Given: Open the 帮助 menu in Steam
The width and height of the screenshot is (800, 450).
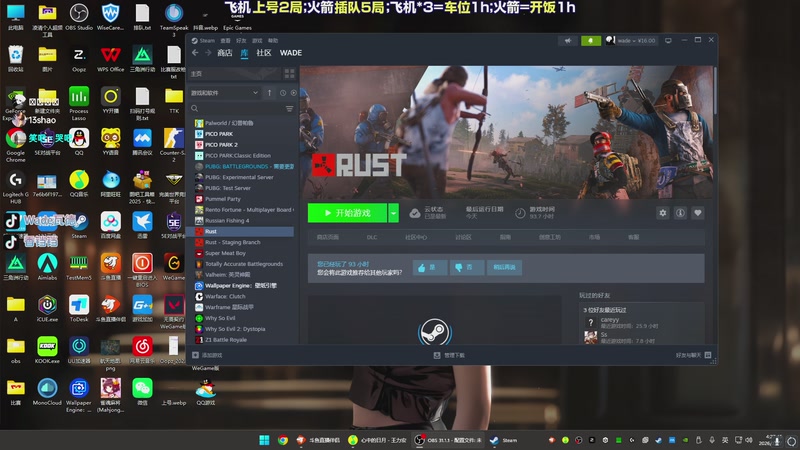Looking at the screenshot, I should click(273, 40).
